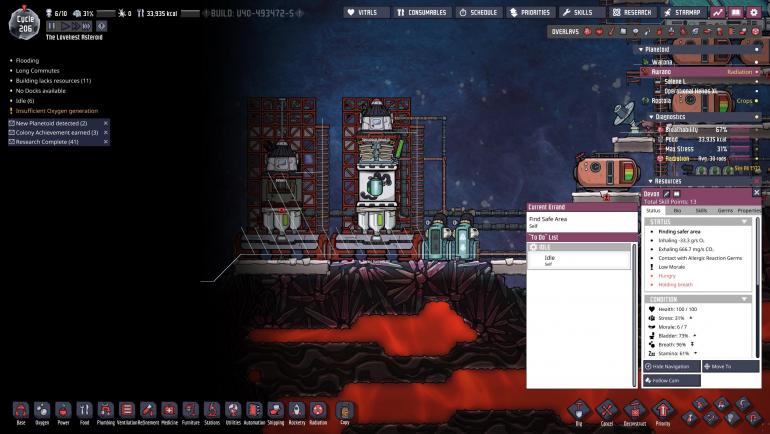Open the Oxygen build category
Screen dimensions: 770x434
pyautogui.click(x=42, y=410)
